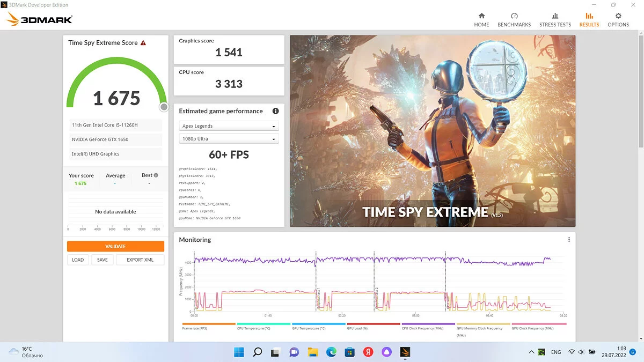This screenshot has height=362, width=644.
Task: Click the 3DMark taskbar icon
Action: (x=405, y=352)
